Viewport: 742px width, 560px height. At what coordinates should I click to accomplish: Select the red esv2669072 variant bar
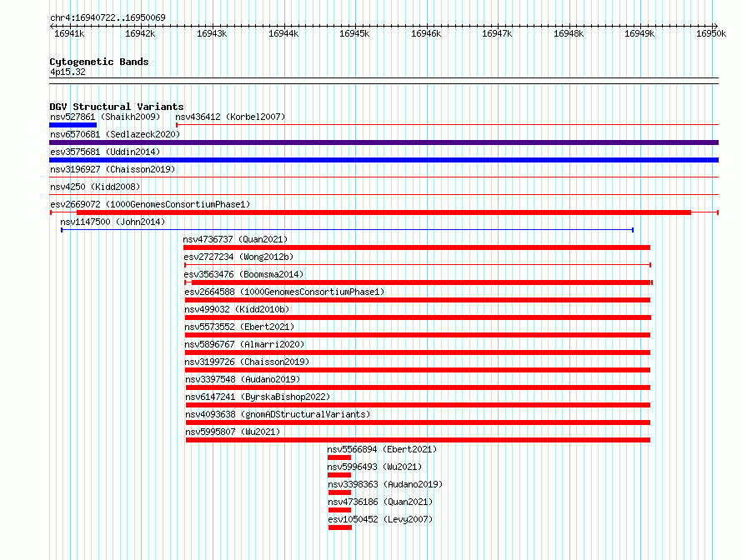[384, 212]
